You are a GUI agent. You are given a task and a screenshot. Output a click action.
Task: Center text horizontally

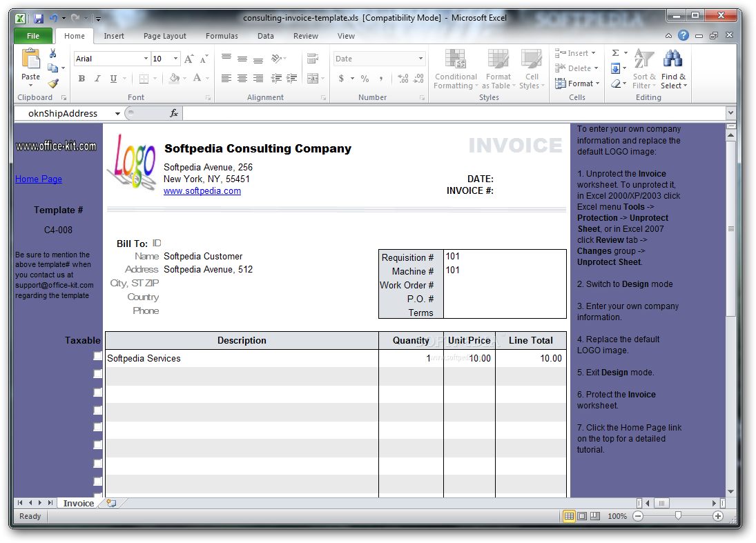242,79
